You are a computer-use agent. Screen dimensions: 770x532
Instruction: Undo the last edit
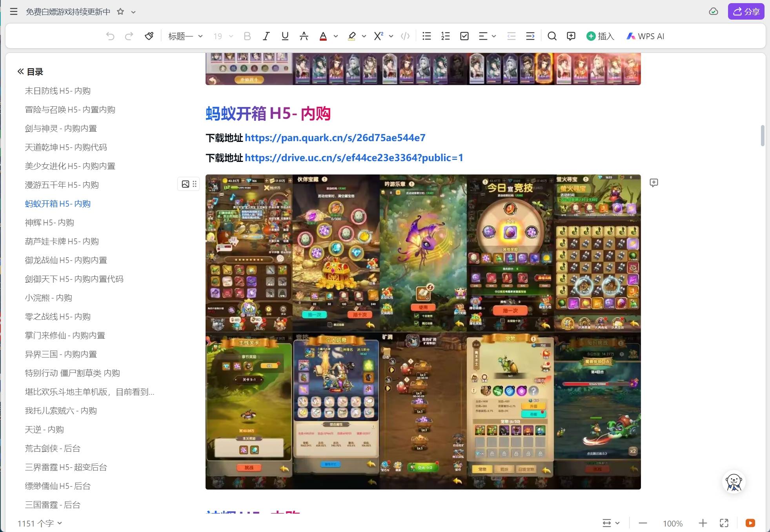click(110, 36)
